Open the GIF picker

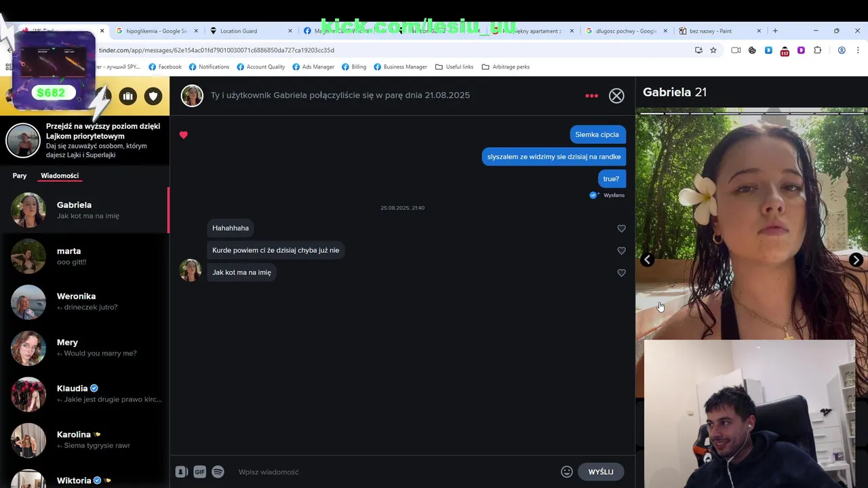[199, 472]
